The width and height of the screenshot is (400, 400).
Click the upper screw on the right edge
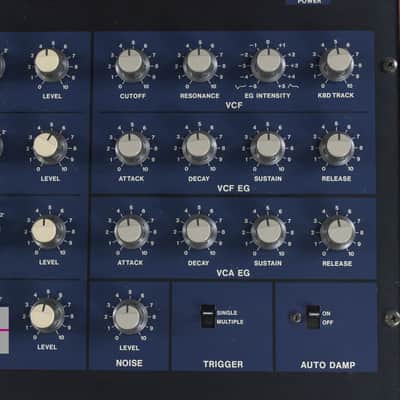tap(390, 64)
